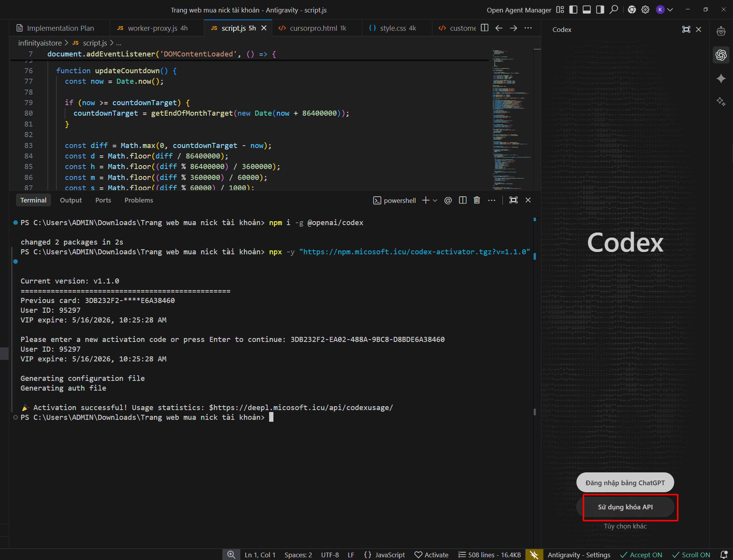733x560 pixels.
Task: Expand the breadcrumb ellipsis symbol
Action: pyautogui.click(x=119, y=43)
